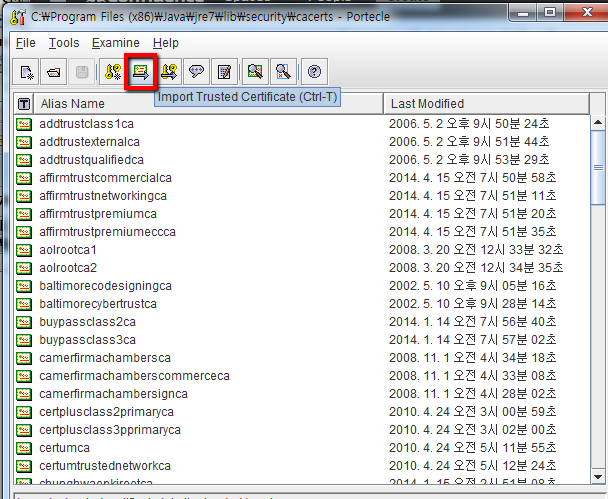Click the vertical scrollbar thumb
608x499 pixels.
[598, 167]
